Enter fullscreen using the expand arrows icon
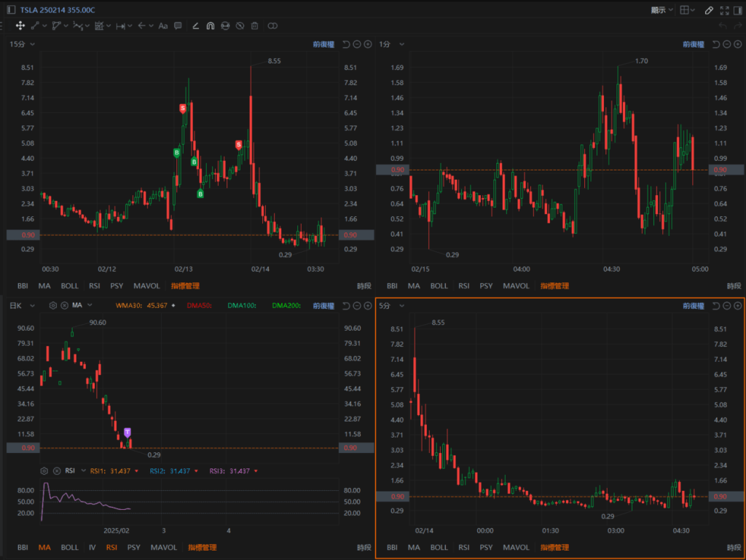Viewport: 746px width, 560px height. point(724,10)
